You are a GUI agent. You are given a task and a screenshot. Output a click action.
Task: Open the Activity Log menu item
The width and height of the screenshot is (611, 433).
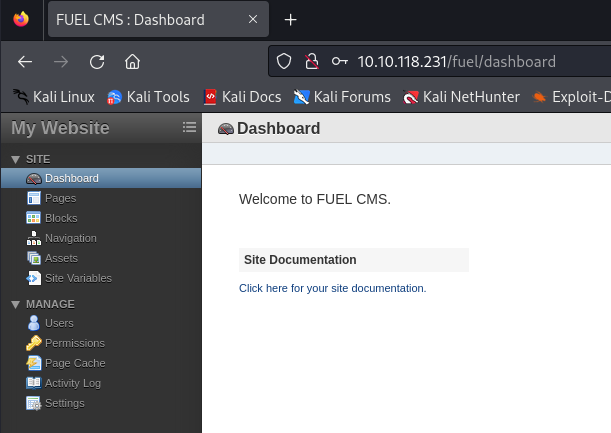coord(101,383)
